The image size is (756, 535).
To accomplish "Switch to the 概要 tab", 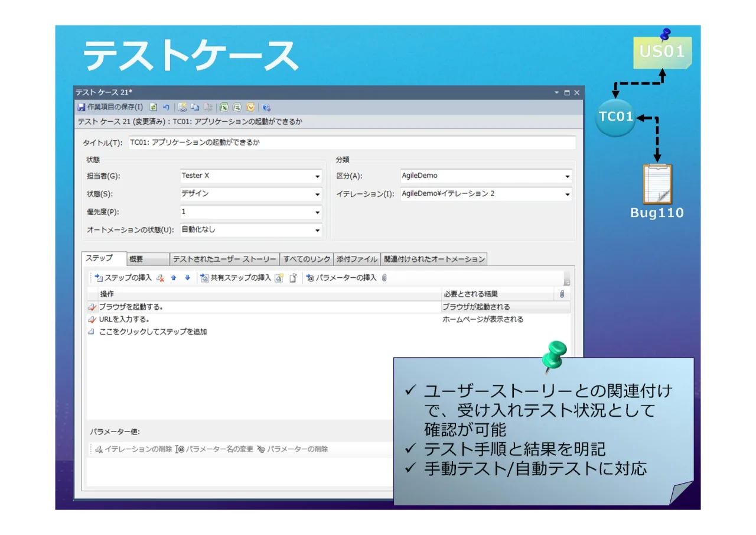I will coord(148,260).
